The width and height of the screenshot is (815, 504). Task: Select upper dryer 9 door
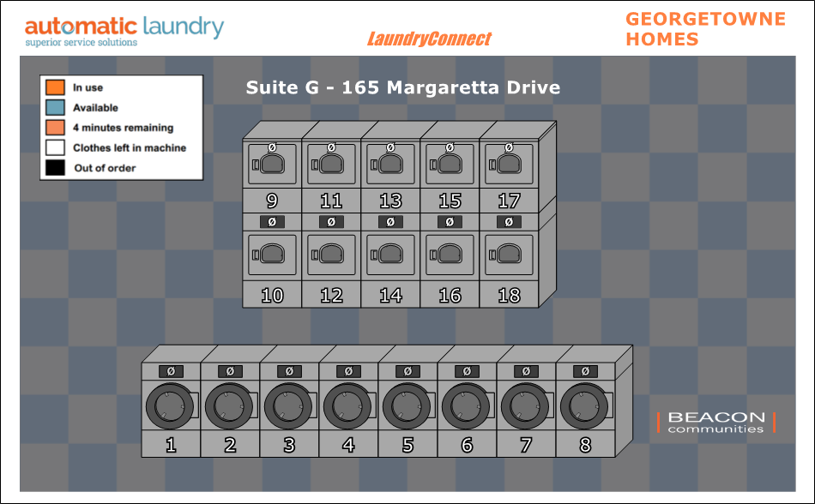point(272,164)
